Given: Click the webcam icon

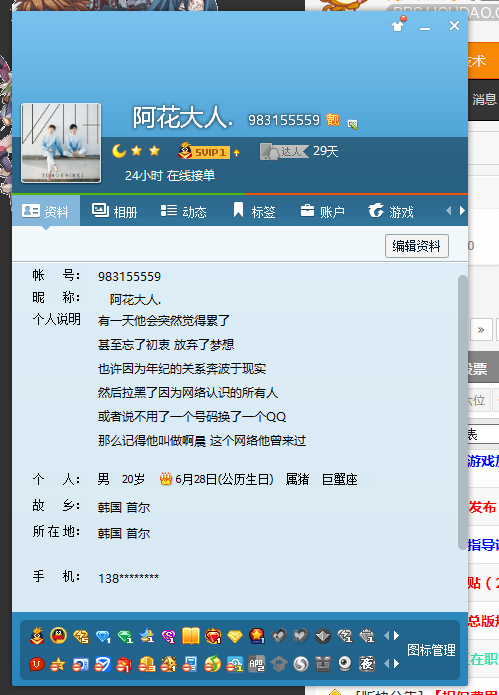Looking at the screenshot, I should (x=345, y=664).
